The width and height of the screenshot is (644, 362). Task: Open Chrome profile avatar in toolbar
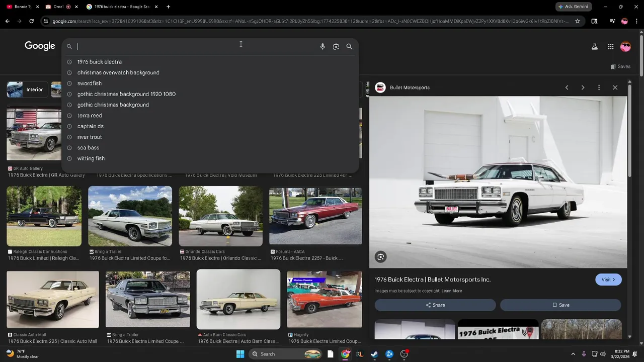624,21
